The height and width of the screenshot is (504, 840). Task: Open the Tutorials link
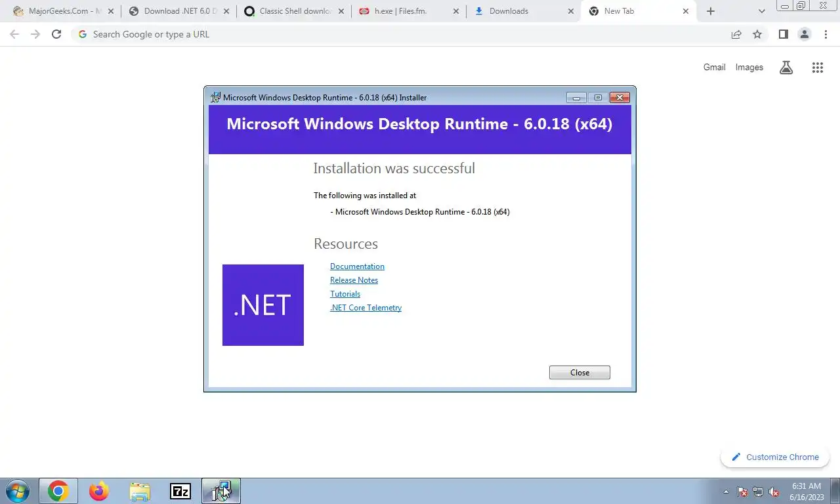[345, 294]
